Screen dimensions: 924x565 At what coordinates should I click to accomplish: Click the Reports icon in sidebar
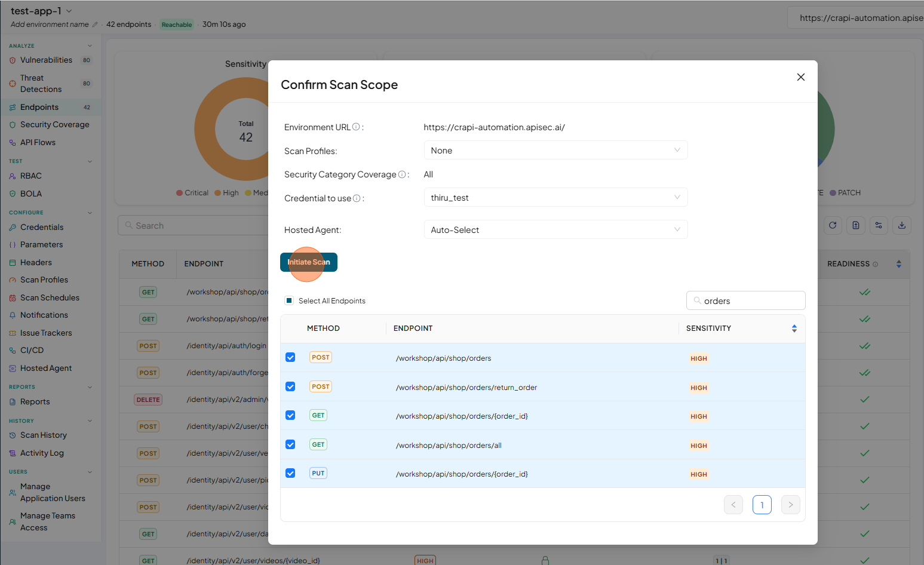pos(13,402)
